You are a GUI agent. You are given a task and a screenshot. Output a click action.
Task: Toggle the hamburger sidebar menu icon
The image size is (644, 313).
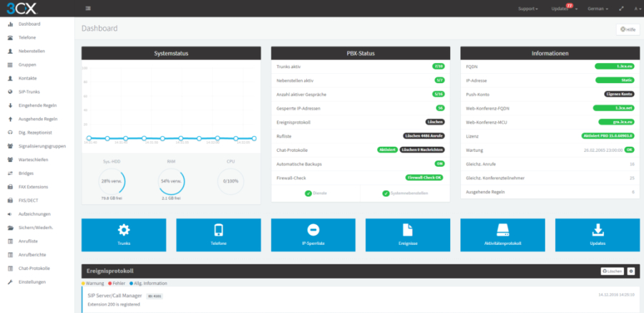(x=88, y=8)
